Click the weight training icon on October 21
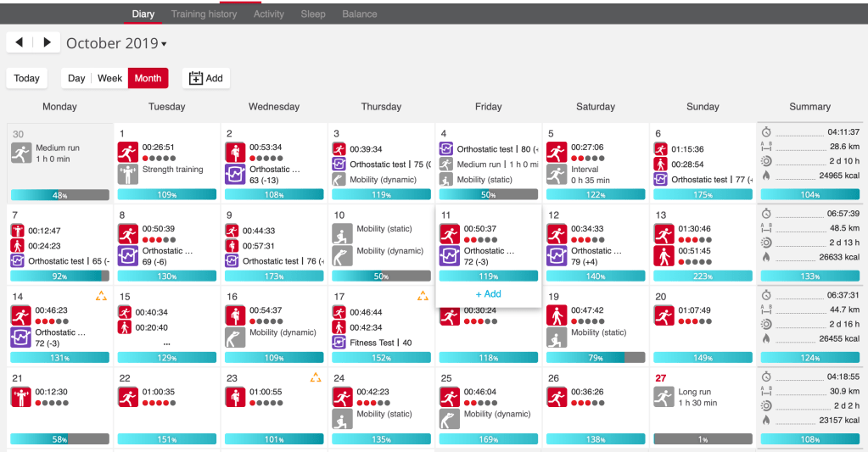The width and height of the screenshot is (868, 452). (x=21, y=397)
